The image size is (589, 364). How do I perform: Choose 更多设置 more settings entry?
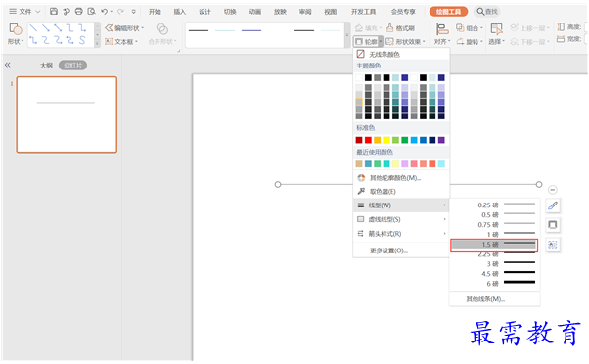[401, 250]
